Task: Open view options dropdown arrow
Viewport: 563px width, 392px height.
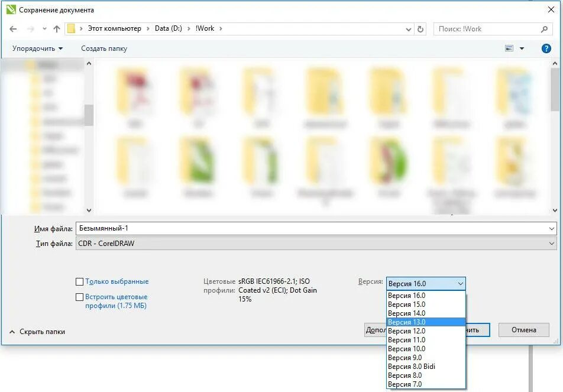Action: tap(522, 48)
